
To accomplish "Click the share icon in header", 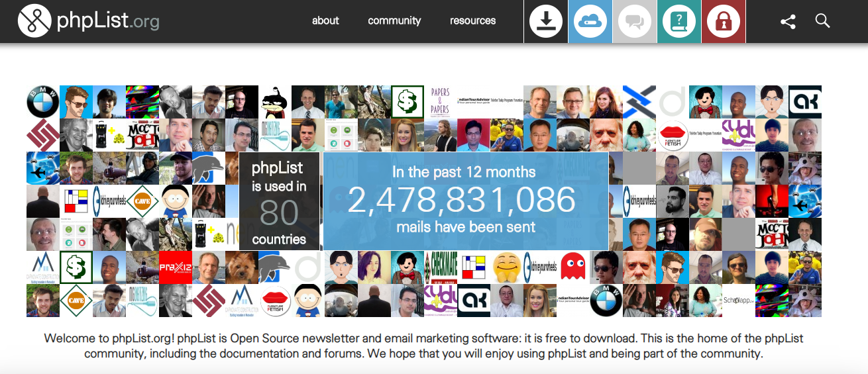I will pos(788,21).
